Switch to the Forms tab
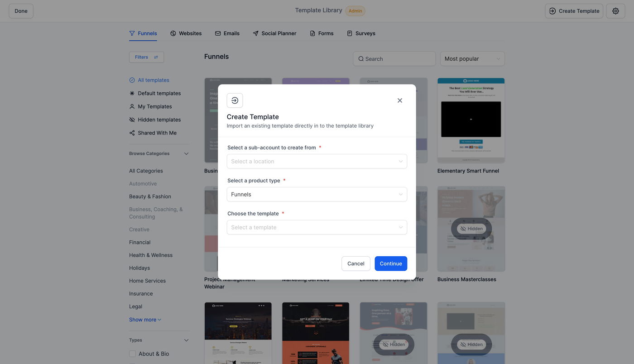Viewport: 634px width, 364px height. click(322, 34)
